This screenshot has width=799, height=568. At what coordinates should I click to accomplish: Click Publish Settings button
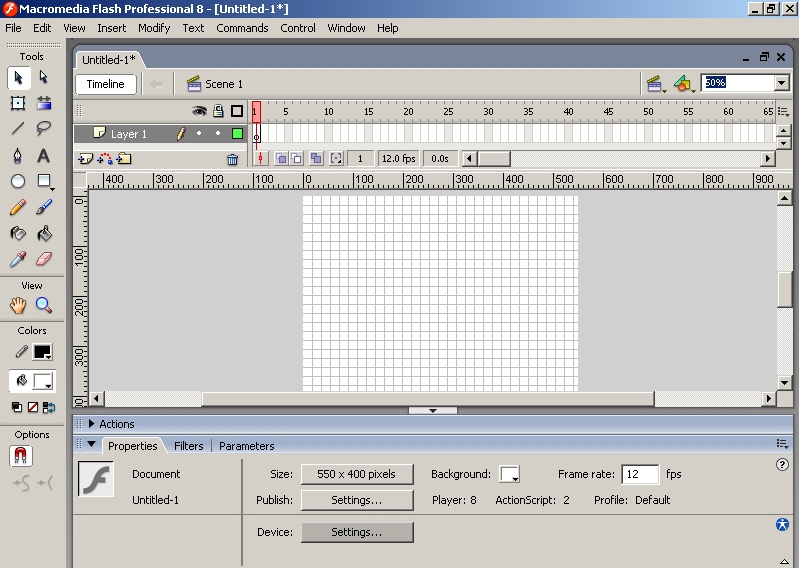click(357, 500)
